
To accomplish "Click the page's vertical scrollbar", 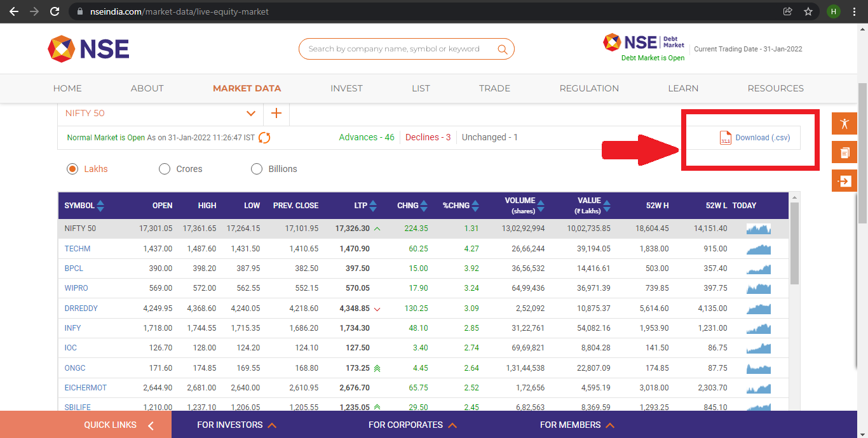I will pyautogui.click(x=862, y=152).
